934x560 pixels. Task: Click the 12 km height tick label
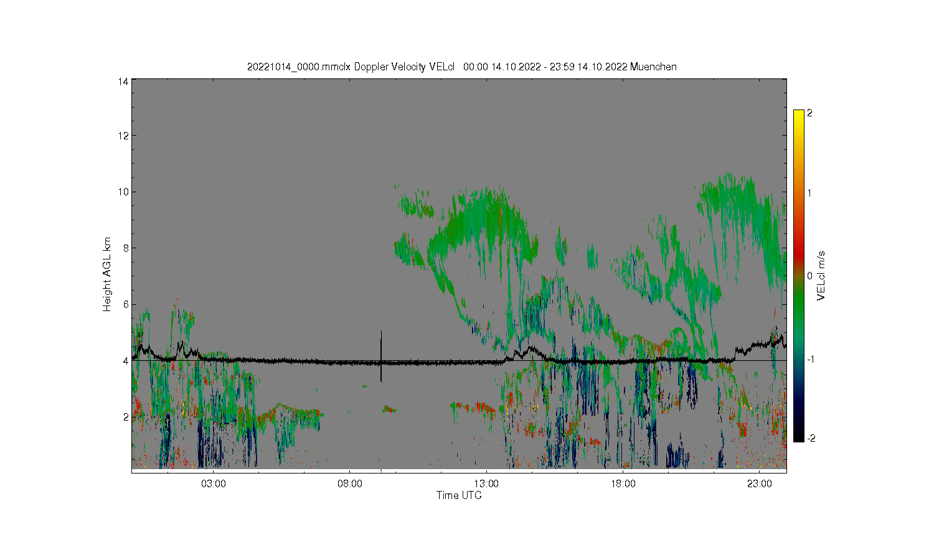pos(123,136)
